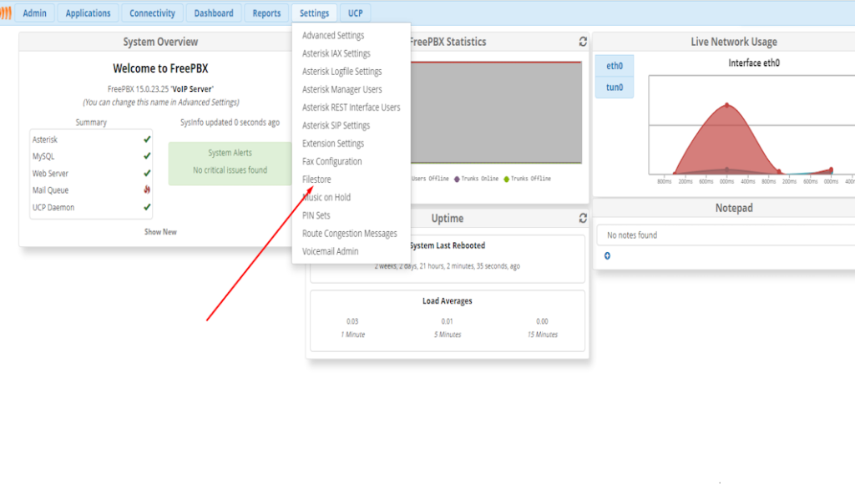Click the peak point on network graph

[727, 105]
